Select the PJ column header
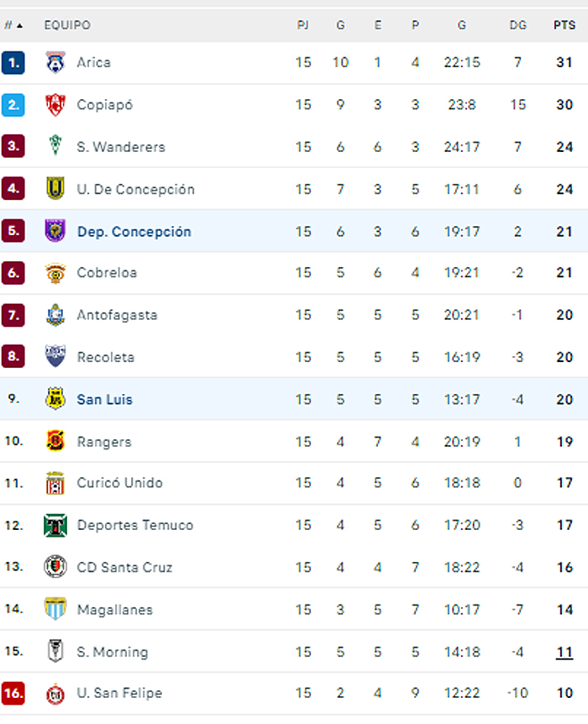 pyautogui.click(x=303, y=25)
